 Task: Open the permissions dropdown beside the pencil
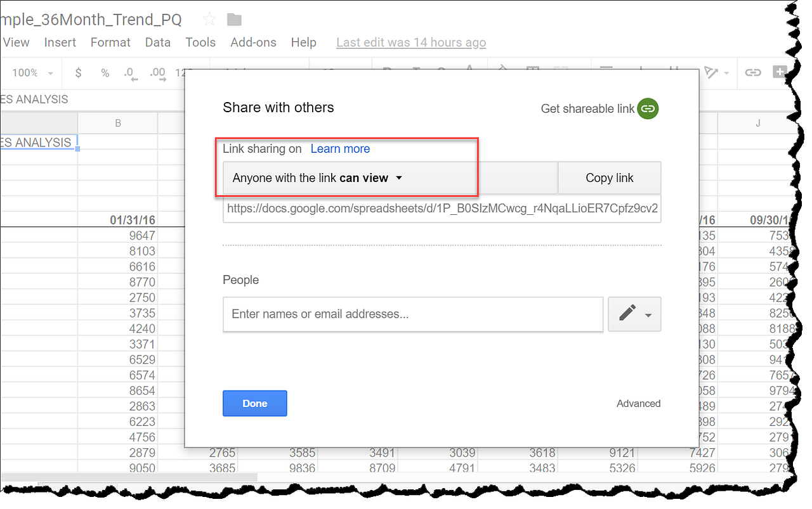(648, 314)
